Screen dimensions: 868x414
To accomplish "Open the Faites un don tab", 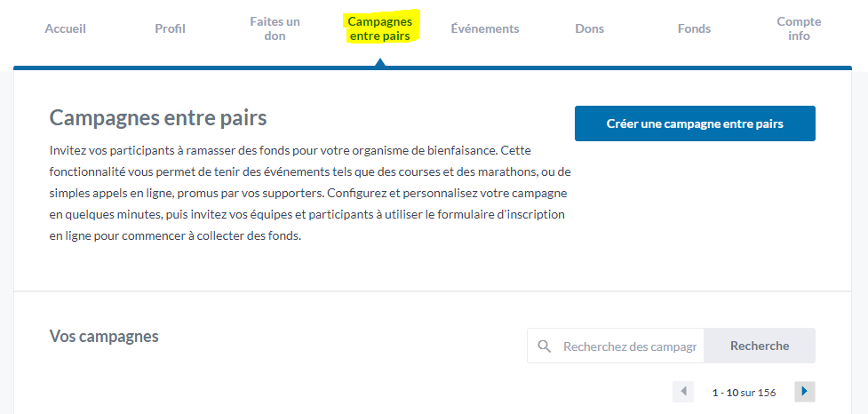I will click(x=275, y=28).
